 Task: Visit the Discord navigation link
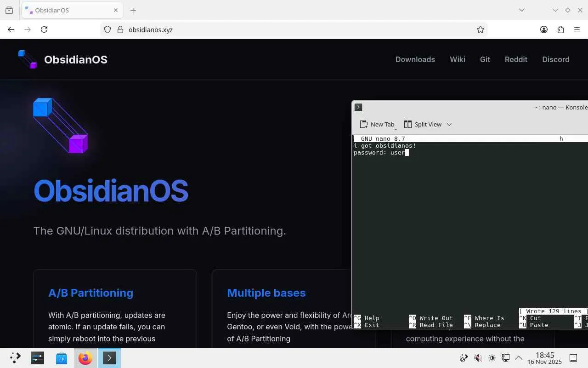point(556,59)
